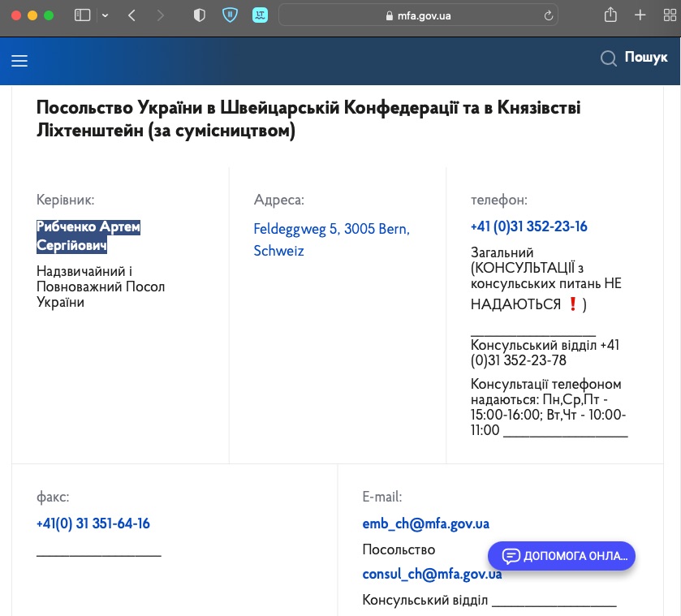Click the Загальний (КОНСУЛЬТАЦІЇ...) notice text

tap(546, 278)
